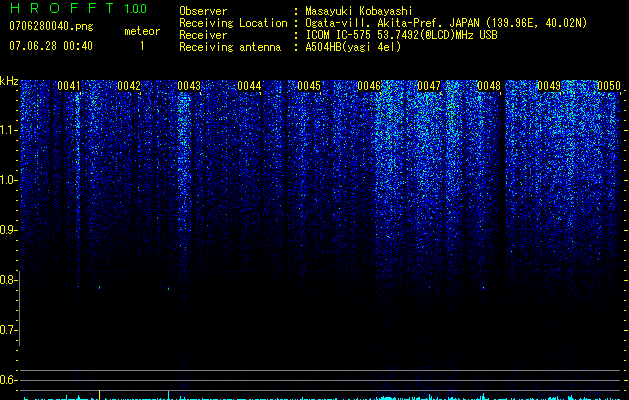Click the meteor count label
This screenshot has height=400, width=629.
[x=142, y=32]
